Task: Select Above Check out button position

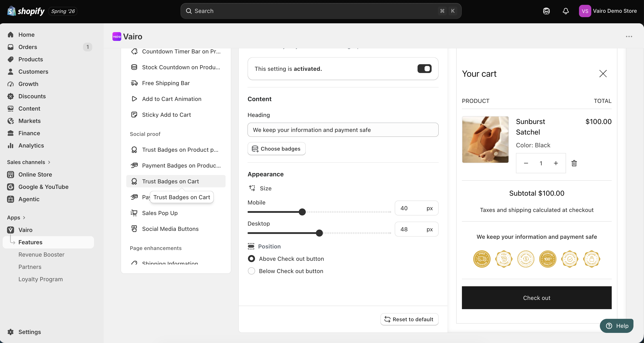Action: 251,259
